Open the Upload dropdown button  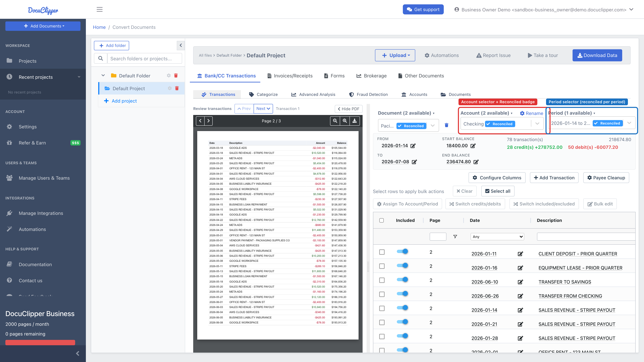[x=395, y=55]
